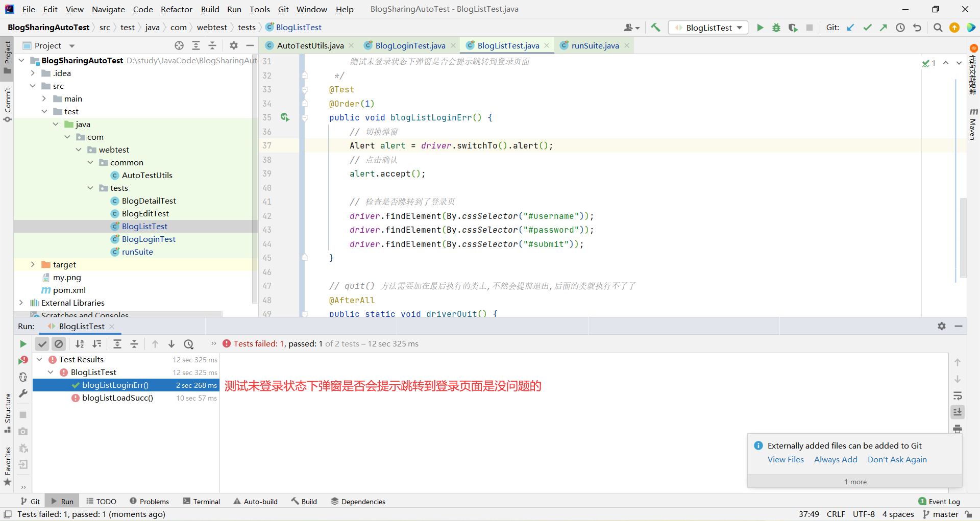Run blogListLoginErr via gutter icon
This screenshot has height=521, width=980.
tap(285, 117)
